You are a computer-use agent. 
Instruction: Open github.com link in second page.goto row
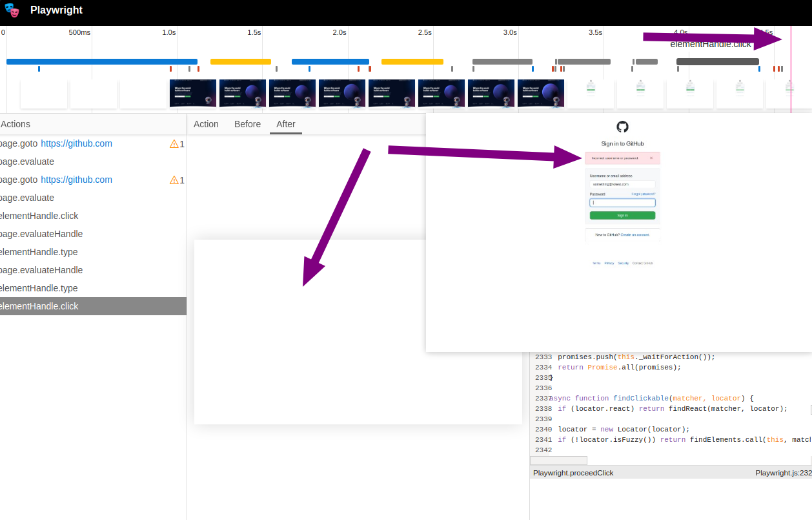pos(76,180)
